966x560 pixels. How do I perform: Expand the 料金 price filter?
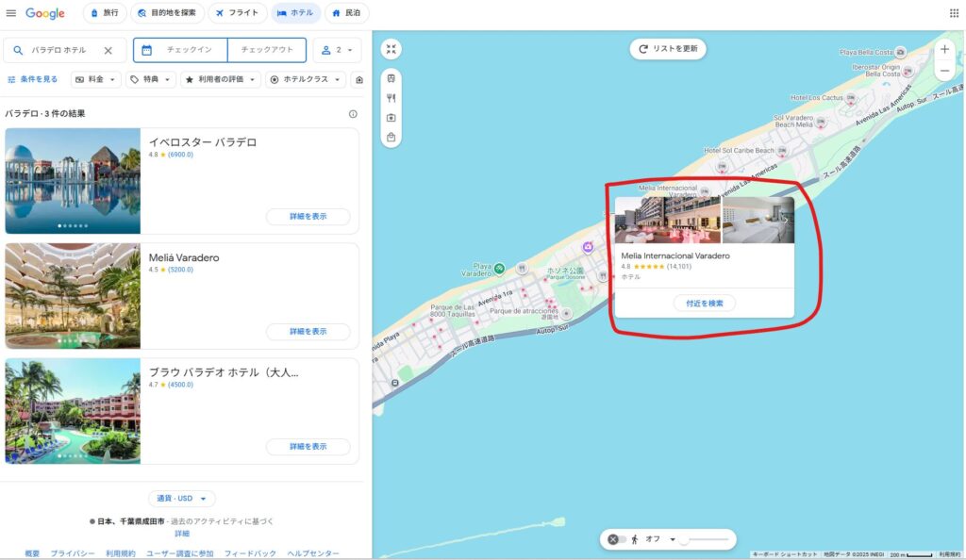[96, 80]
